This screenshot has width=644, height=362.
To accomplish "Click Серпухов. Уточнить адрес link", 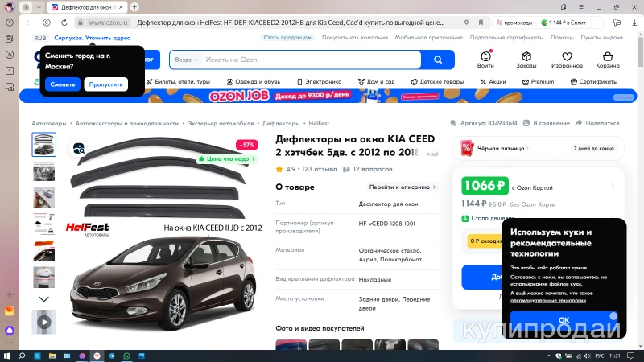I will pos(92,38).
